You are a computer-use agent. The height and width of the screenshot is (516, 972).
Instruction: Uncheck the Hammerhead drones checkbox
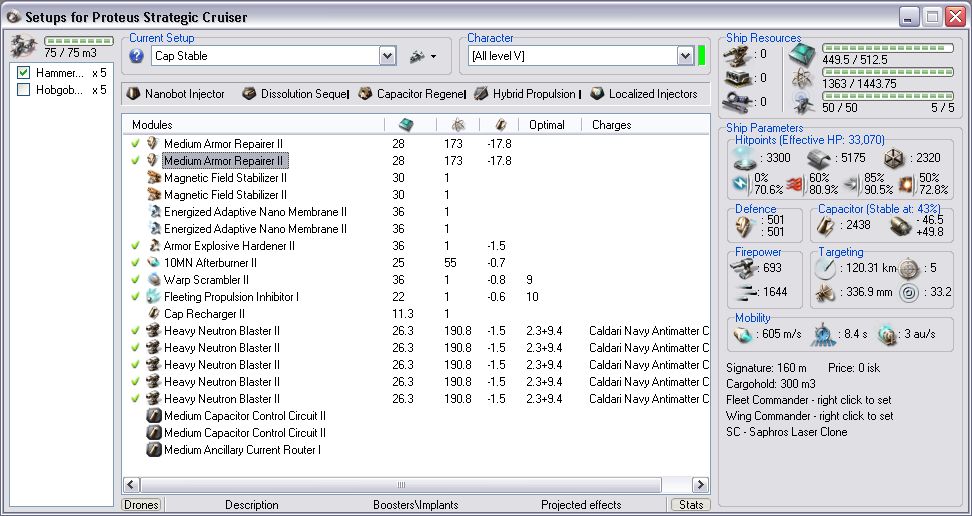(24, 73)
